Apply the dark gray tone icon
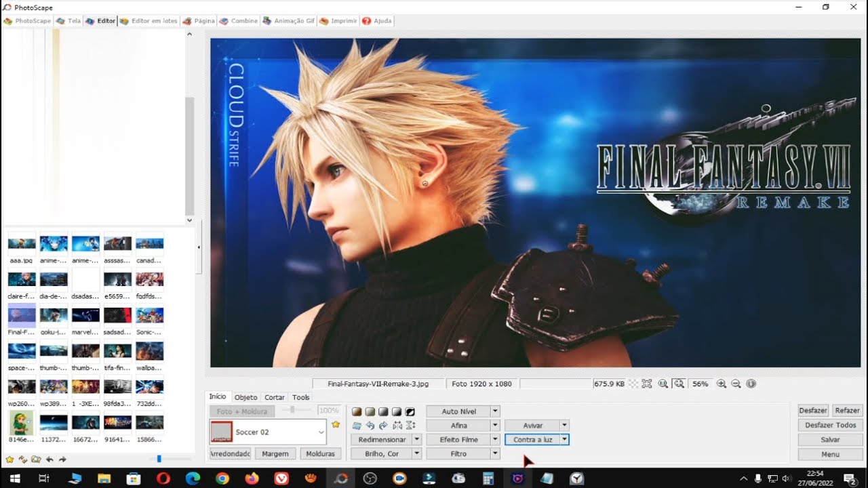 397,411
